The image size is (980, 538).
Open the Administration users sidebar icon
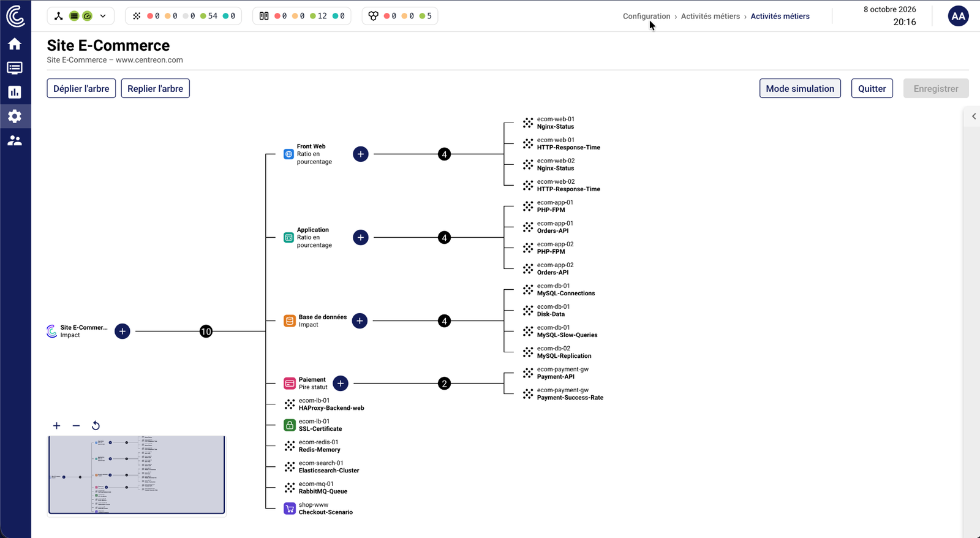click(15, 141)
